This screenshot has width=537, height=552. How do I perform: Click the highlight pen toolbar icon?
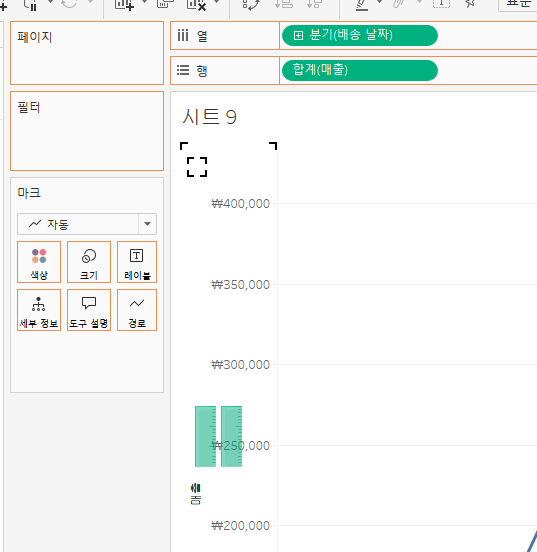point(362,5)
